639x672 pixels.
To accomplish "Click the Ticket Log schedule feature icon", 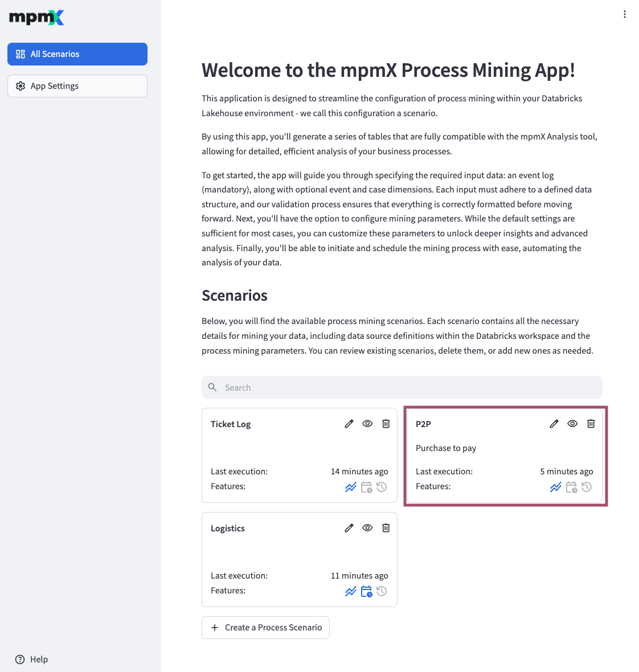I will 366,487.
